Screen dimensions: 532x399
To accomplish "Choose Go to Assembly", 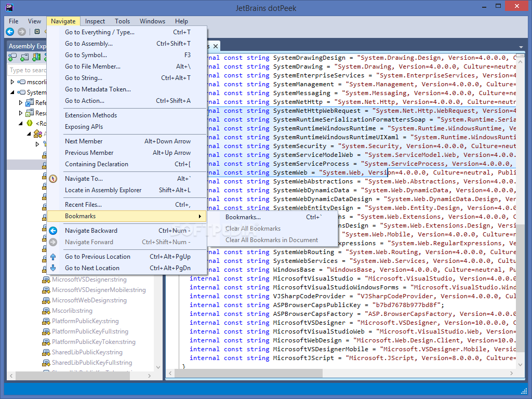I will pos(127,44).
